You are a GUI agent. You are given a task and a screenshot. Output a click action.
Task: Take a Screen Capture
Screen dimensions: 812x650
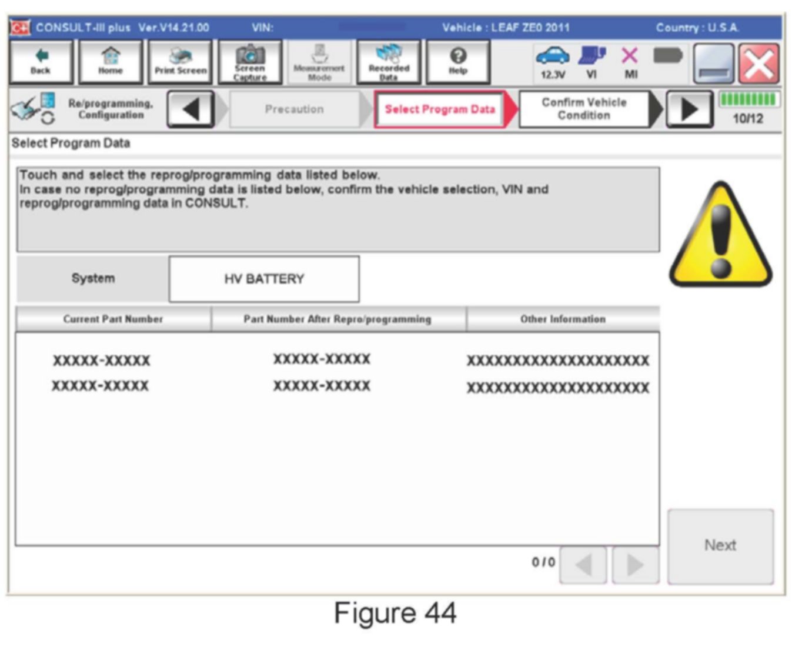click(x=250, y=62)
